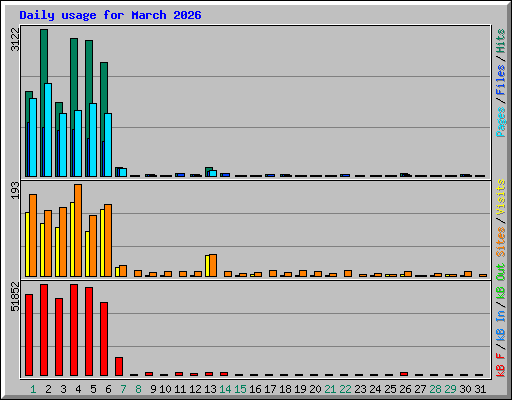512x400 pixels.
Task: Click green day label '21'
Action: click(x=330, y=389)
